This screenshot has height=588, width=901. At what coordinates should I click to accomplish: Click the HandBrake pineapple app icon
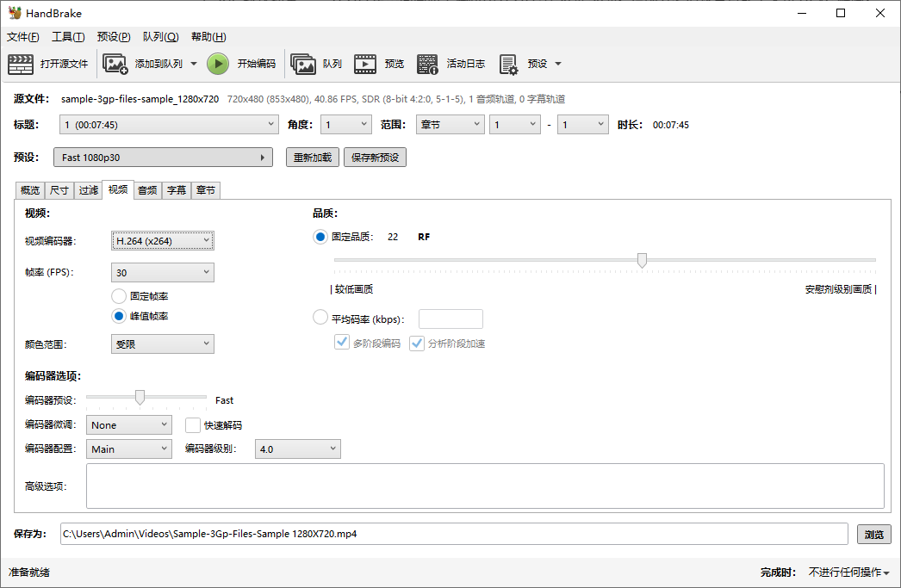15,13
